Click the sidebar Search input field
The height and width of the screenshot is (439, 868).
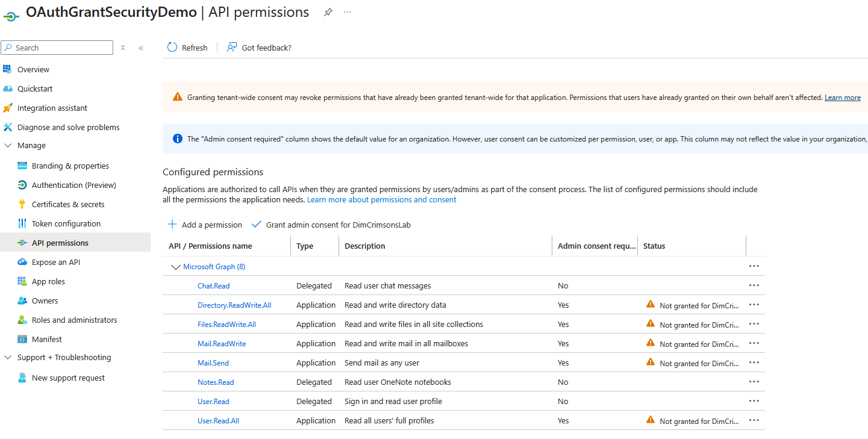[x=60, y=48]
